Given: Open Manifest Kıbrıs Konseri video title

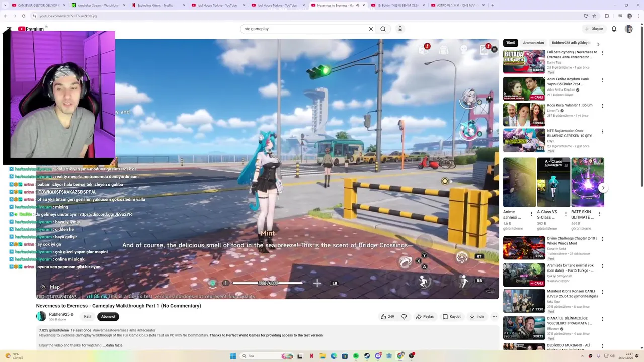Looking at the screenshot, I should coord(572,294).
